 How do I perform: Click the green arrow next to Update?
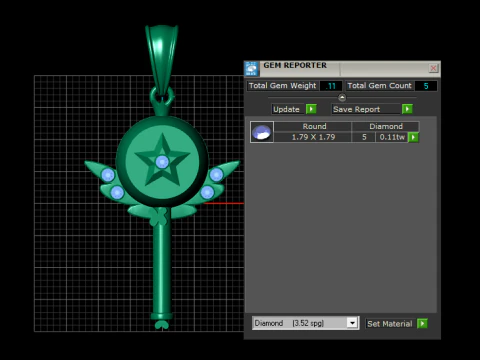(311, 109)
